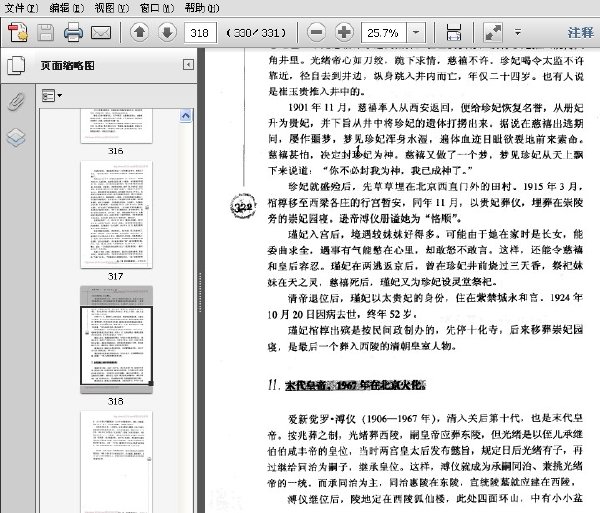
Task: Click the zoom percentage field 25.7%
Action: (x=383, y=33)
